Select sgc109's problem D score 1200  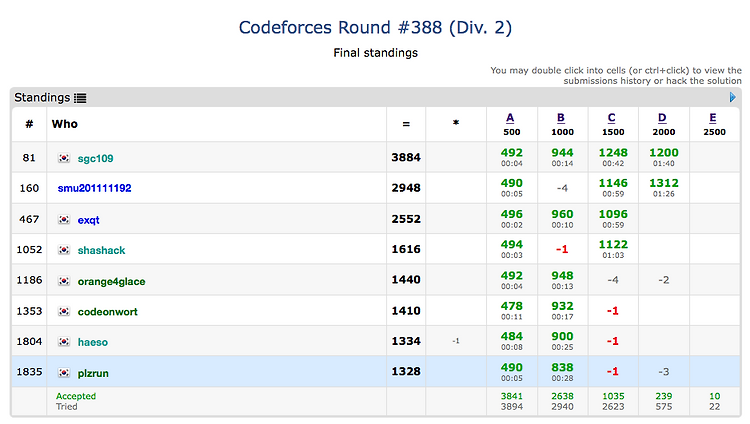point(664,153)
